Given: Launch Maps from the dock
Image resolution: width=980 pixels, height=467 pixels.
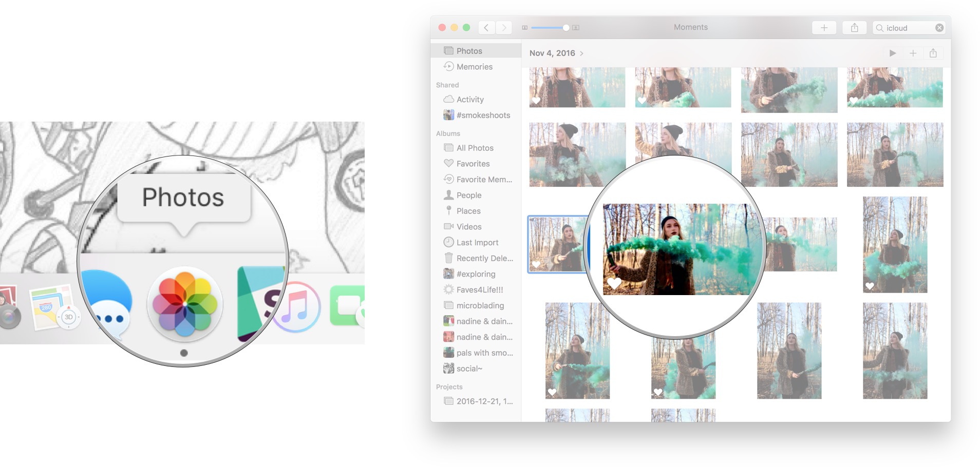Looking at the screenshot, I should pyautogui.click(x=51, y=308).
